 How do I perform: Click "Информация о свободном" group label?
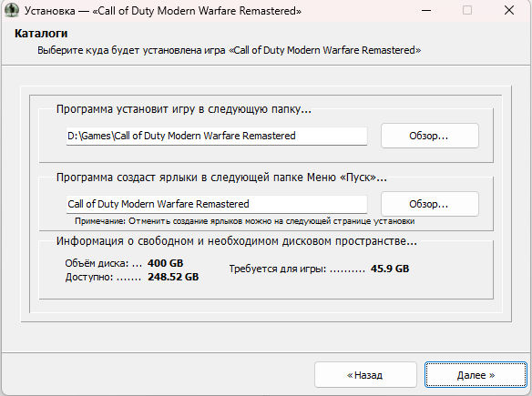[237, 241]
